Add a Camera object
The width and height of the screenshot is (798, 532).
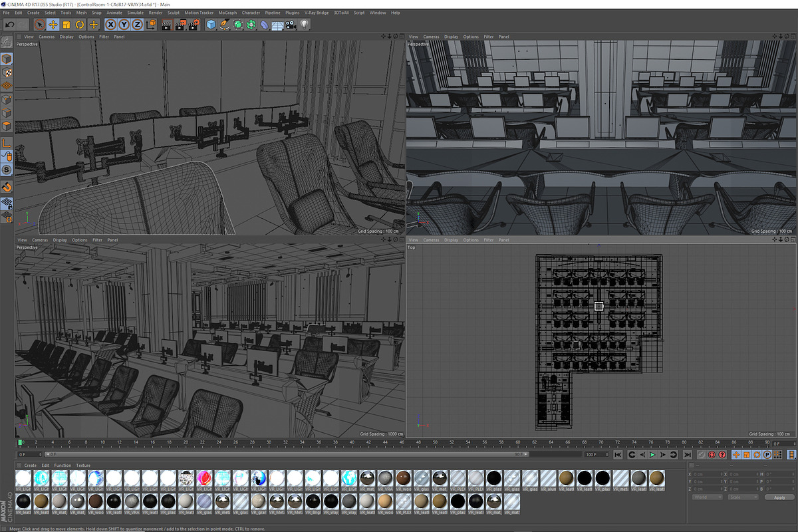coord(291,25)
